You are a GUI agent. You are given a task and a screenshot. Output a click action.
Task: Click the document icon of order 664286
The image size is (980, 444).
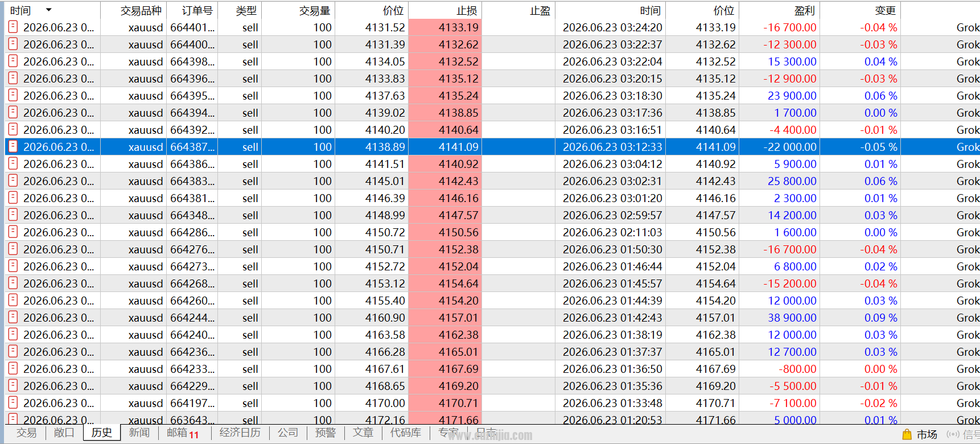[x=13, y=232]
